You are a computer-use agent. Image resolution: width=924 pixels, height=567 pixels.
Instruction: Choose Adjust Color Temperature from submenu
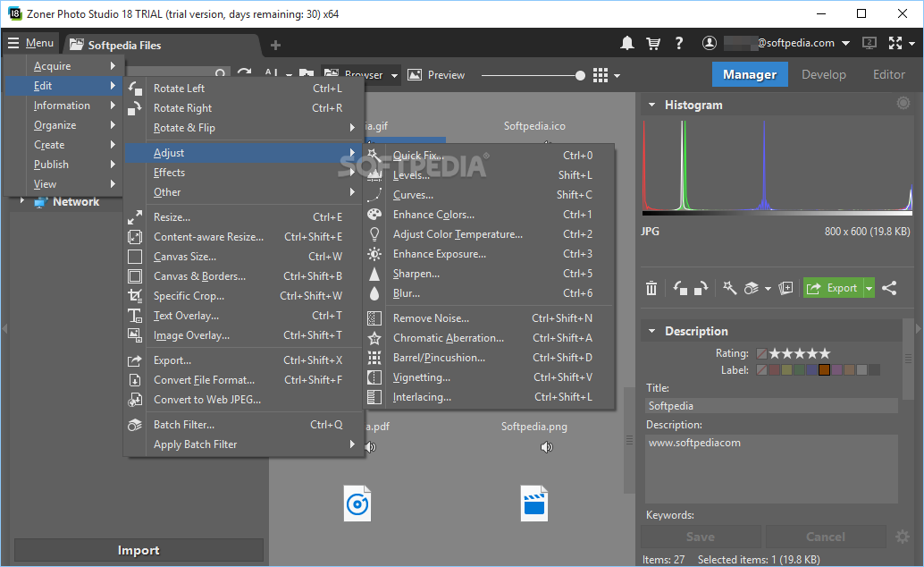(x=488, y=234)
